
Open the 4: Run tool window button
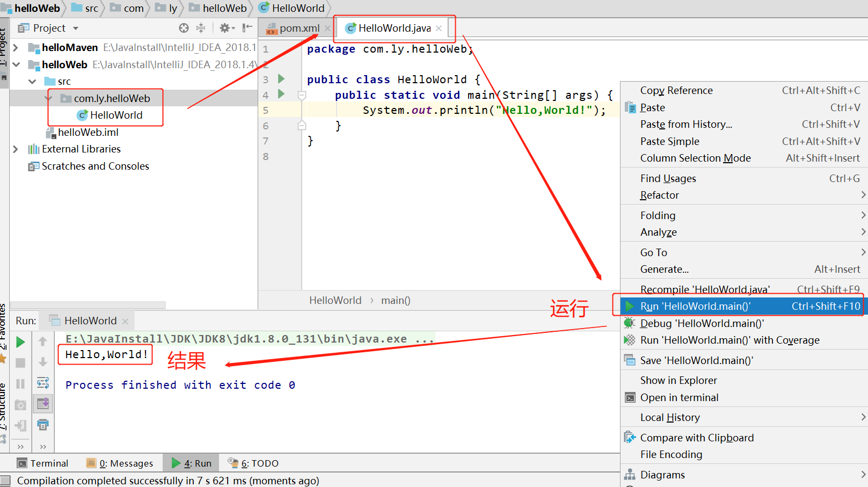coord(192,463)
